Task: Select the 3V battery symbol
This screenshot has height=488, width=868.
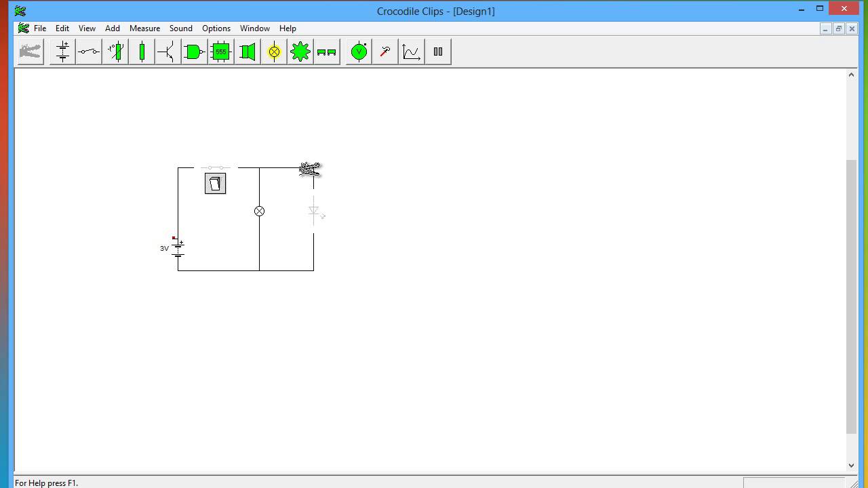Action: (x=178, y=249)
